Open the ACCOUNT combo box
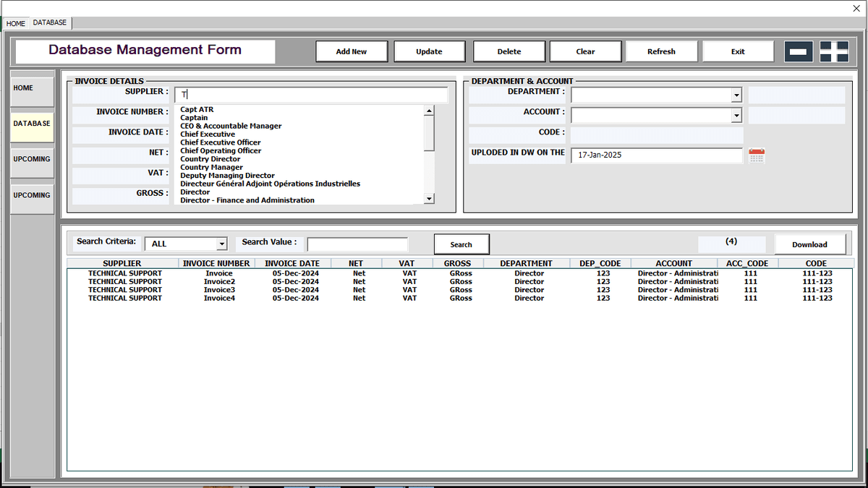 point(736,115)
